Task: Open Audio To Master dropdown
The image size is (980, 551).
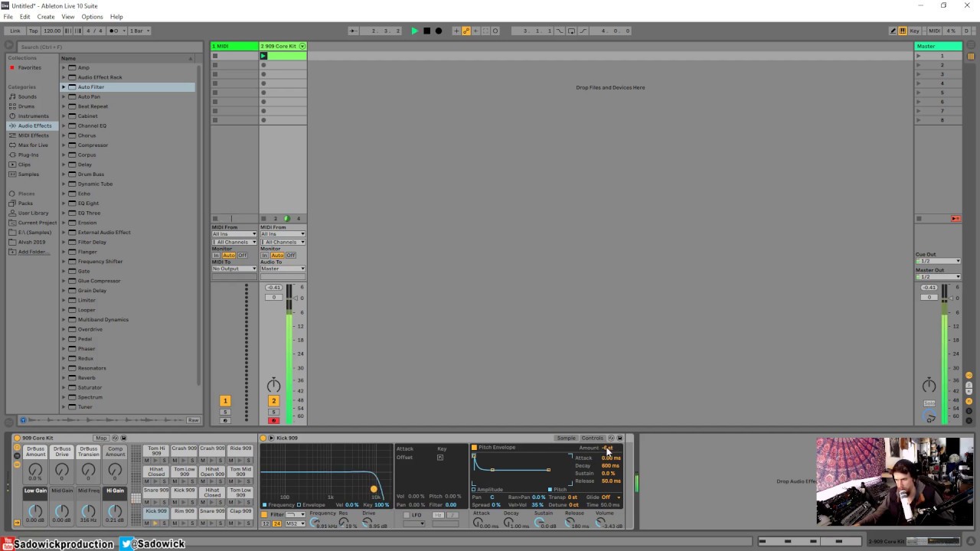Action: [283, 269]
